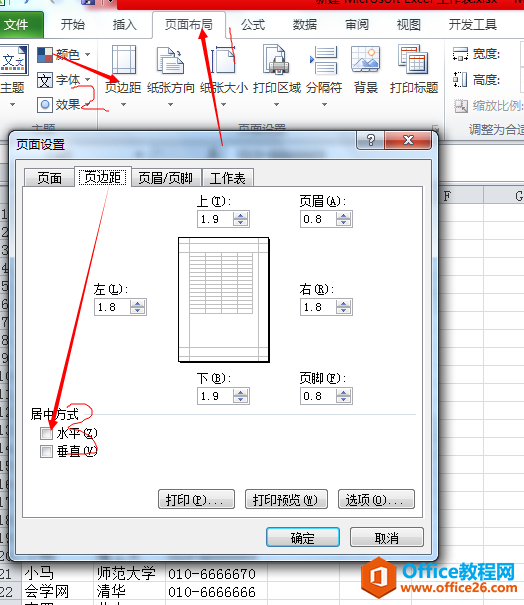The image size is (524, 605).
Task: Click the 高度 height icon in ribbon
Action: [x=460, y=80]
